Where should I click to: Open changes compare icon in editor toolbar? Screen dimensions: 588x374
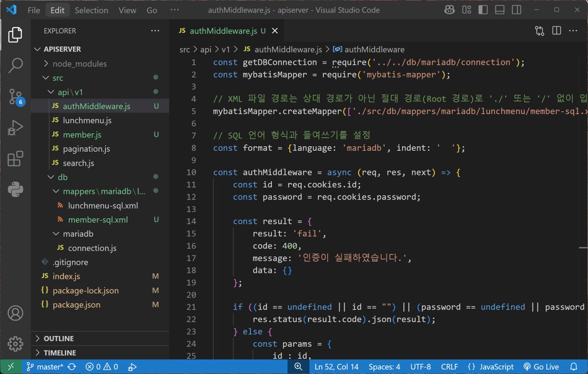(540, 31)
